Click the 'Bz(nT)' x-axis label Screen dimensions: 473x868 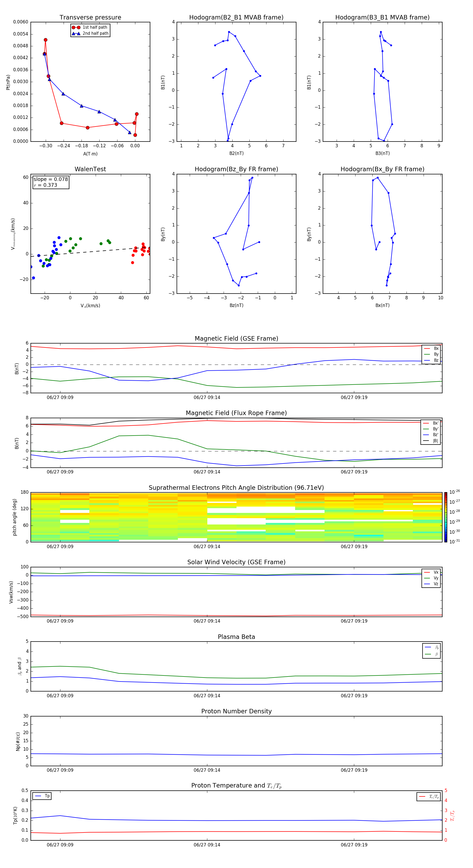click(x=236, y=305)
